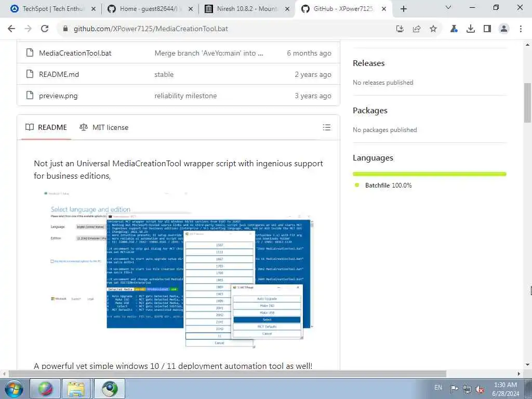This screenshot has height=399, width=532.
Task: Click the browser forward arrow
Action: (28, 29)
